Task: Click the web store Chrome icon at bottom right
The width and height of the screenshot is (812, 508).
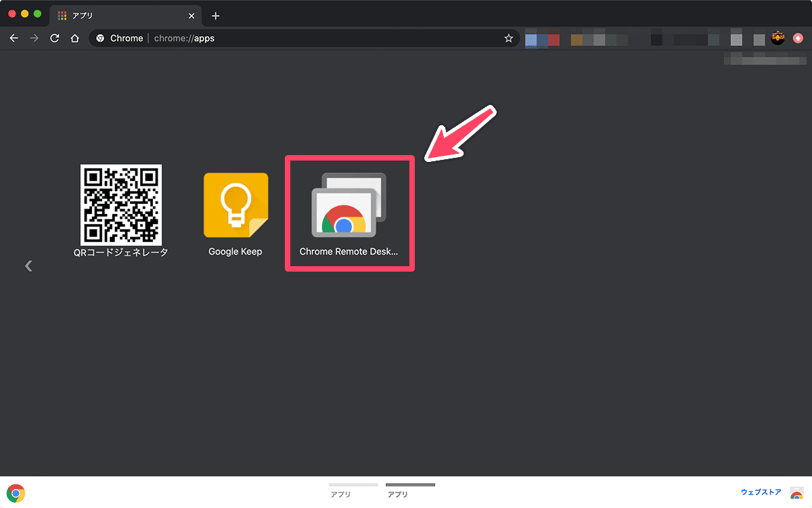Action: coord(797,492)
